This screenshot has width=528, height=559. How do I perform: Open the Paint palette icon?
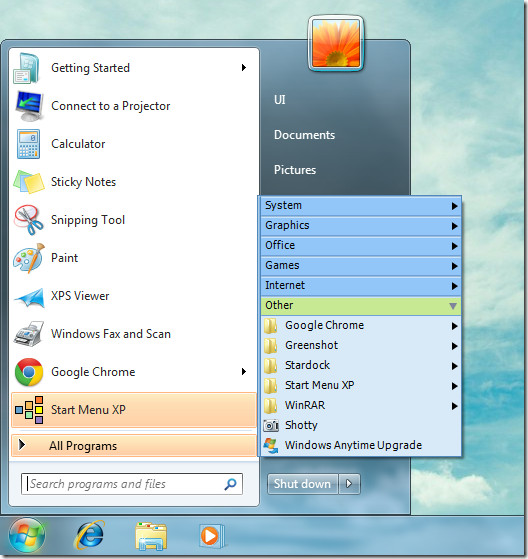[x=29, y=258]
